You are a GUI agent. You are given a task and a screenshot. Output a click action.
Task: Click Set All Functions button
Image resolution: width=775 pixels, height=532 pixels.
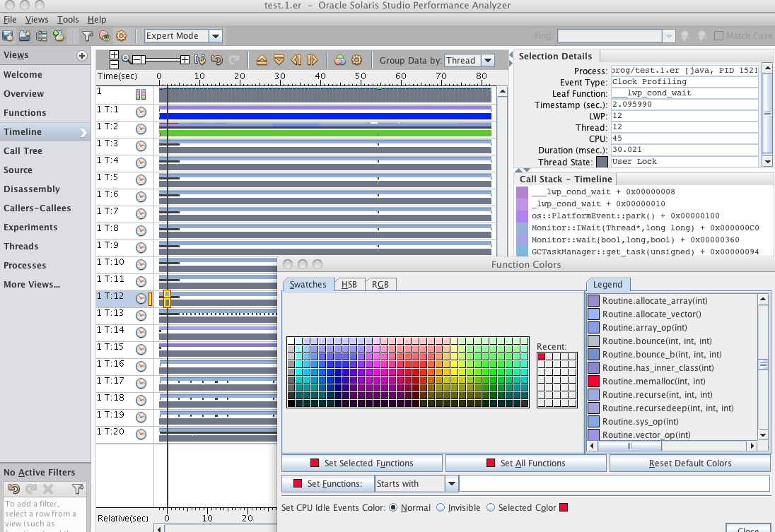coord(526,463)
